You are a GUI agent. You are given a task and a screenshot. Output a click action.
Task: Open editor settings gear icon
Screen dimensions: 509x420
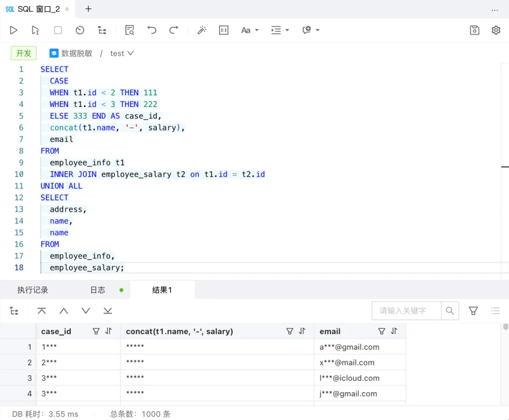tap(496, 30)
